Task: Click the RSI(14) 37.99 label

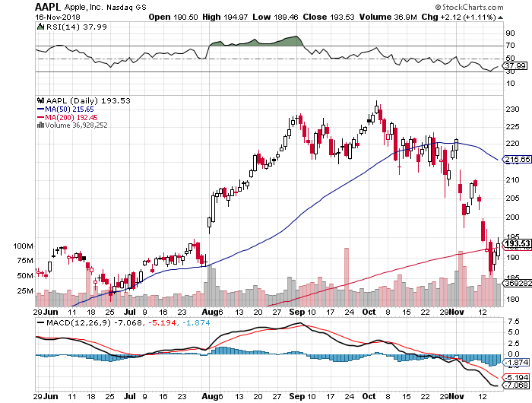Action: click(76, 27)
